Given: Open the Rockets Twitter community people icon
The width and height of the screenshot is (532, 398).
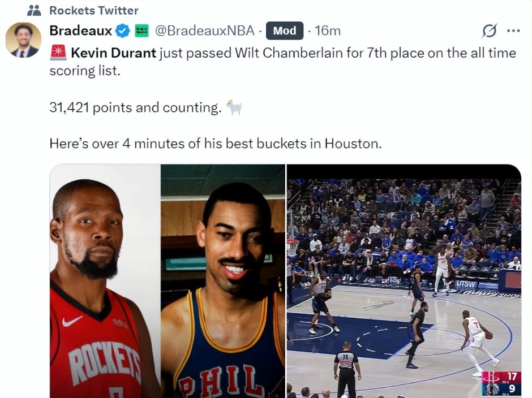Looking at the screenshot, I should coord(34,11).
